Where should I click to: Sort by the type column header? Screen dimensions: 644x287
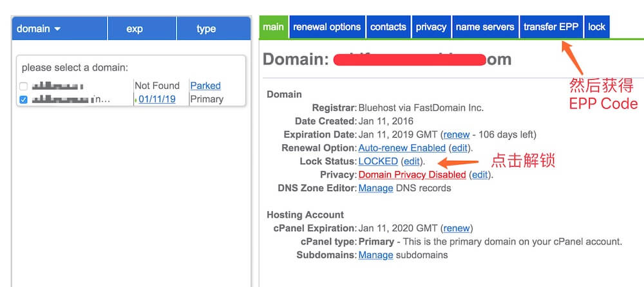click(206, 29)
